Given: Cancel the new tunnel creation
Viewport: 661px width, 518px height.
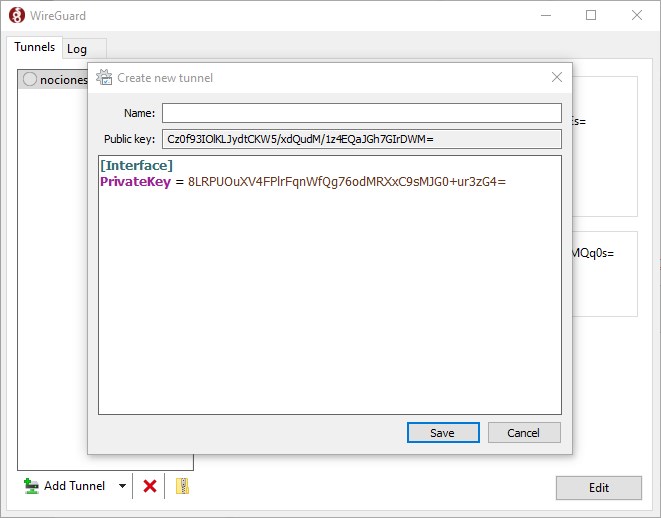Looking at the screenshot, I should [x=524, y=433].
